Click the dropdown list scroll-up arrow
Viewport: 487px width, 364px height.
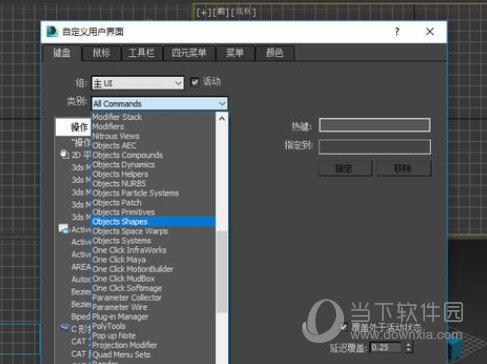click(222, 119)
